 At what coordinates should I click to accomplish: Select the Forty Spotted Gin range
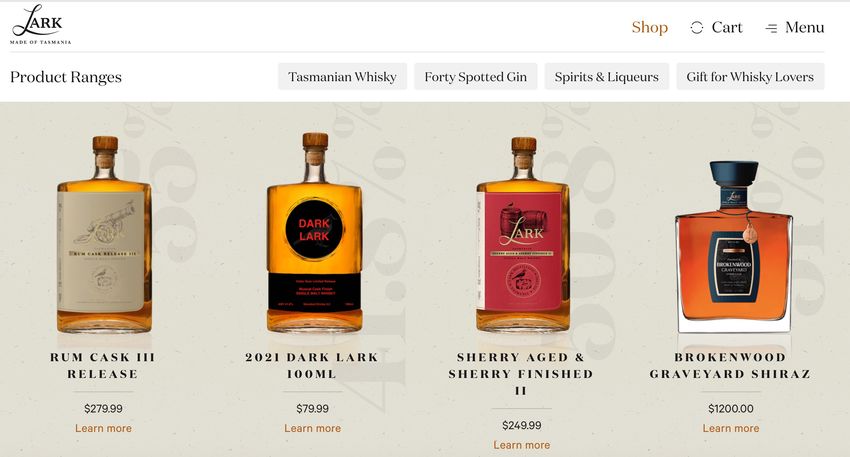coord(475,76)
